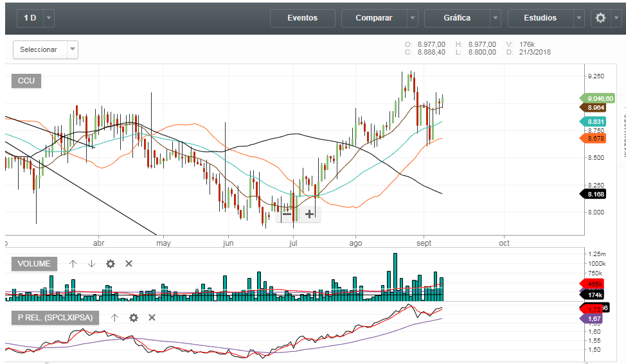
Task: Click the oct label on time axis
Action: click(x=505, y=243)
